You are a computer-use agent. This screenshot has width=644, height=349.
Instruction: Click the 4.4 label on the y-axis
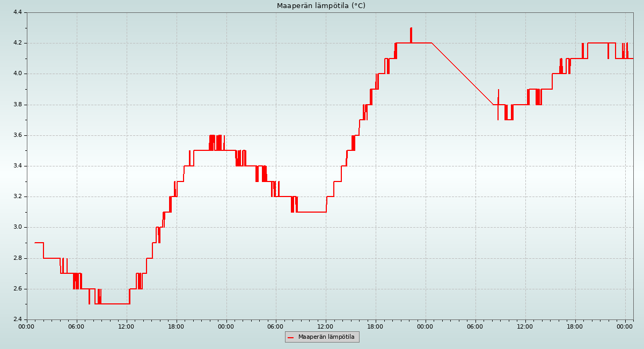click(17, 12)
